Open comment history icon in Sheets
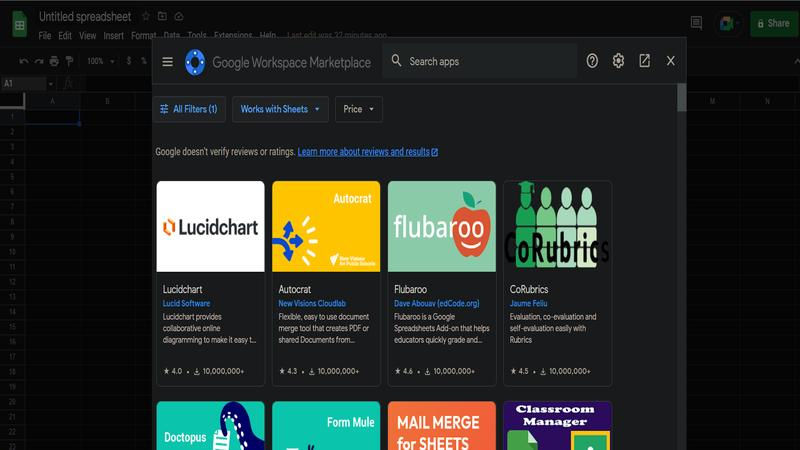The width and height of the screenshot is (800, 450). click(696, 23)
